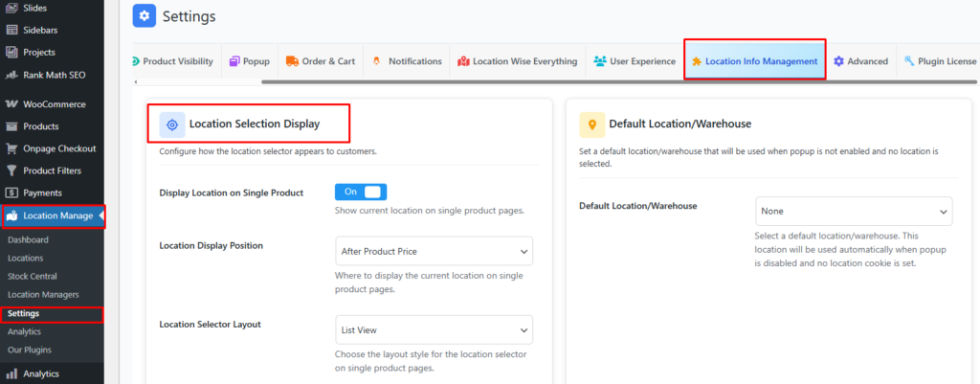The image size is (980, 384).
Task: Switch to the Product Visibility tab
Action: tap(176, 61)
